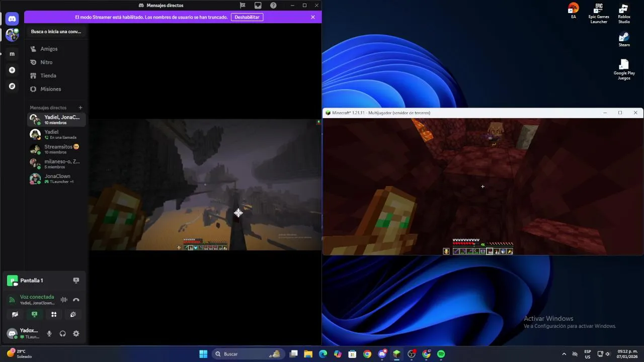Open the Nitro section
The height and width of the screenshot is (362, 644).
(x=56, y=62)
